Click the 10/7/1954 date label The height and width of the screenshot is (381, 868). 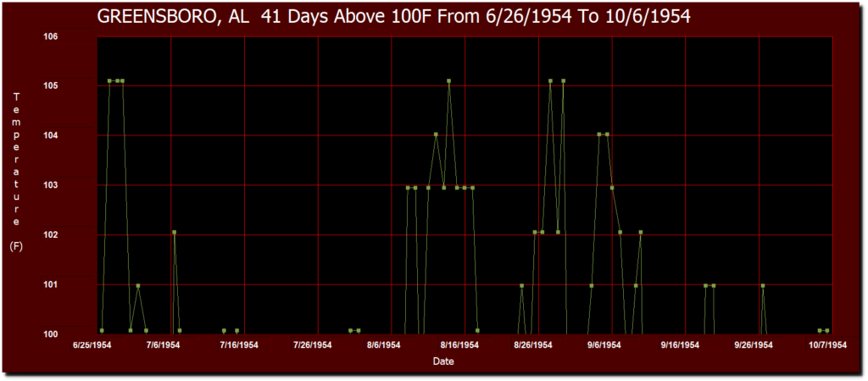(827, 345)
